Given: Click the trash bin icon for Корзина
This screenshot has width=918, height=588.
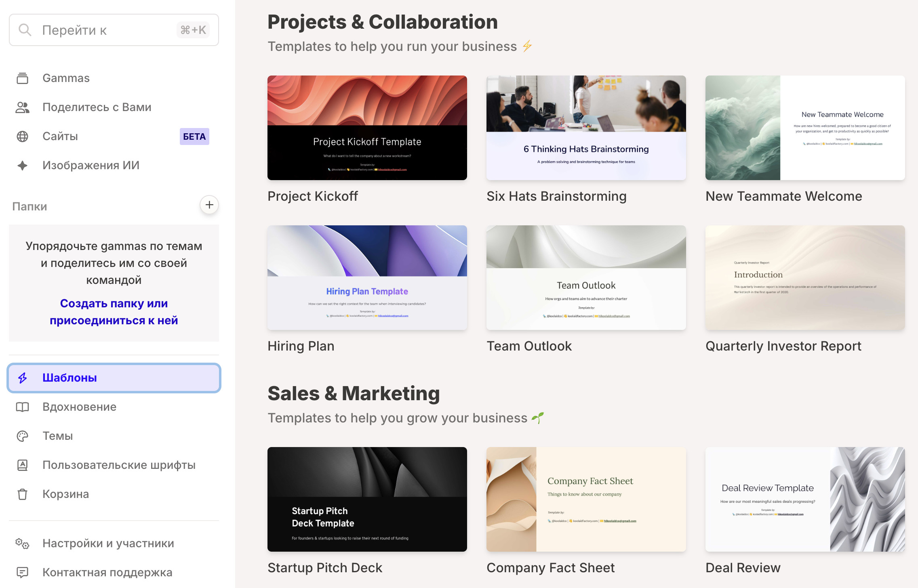Looking at the screenshot, I should (x=23, y=494).
